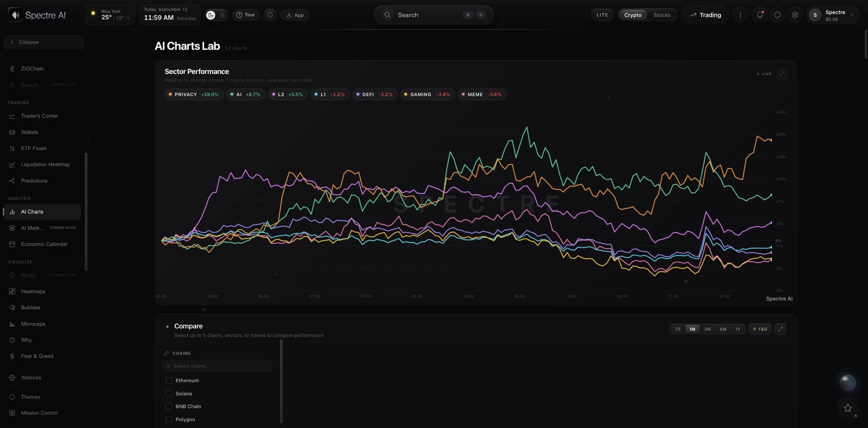Focus the top Search field
This screenshot has width=868, height=428.
click(434, 15)
